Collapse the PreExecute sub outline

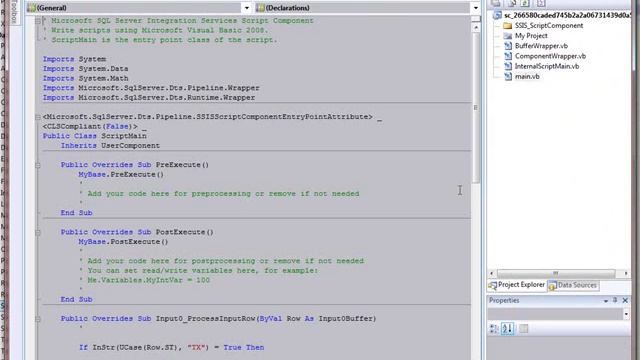pyautogui.click(x=38, y=165)
